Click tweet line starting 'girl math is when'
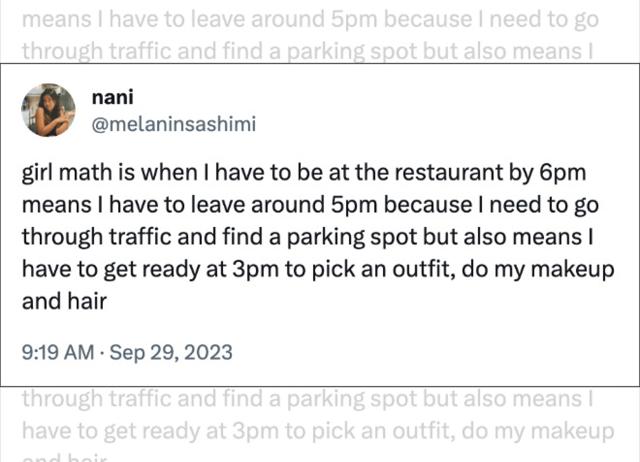The height and width of the screenshot is (462, 640). 304,173
